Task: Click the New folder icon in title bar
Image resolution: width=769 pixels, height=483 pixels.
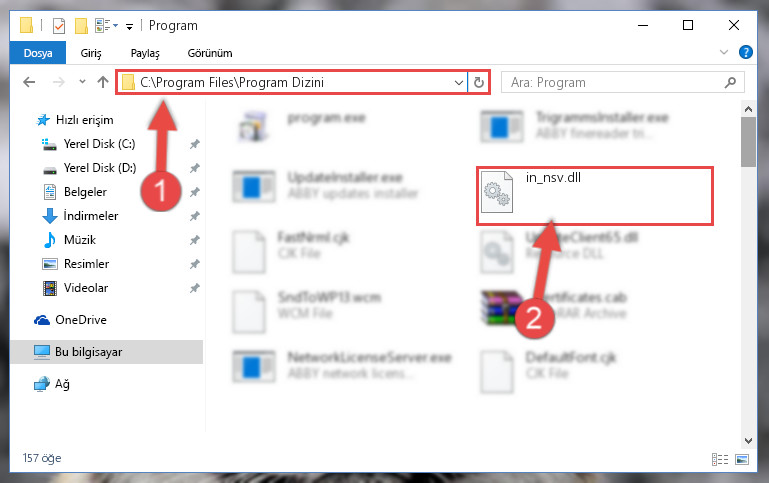Action: 81,25
